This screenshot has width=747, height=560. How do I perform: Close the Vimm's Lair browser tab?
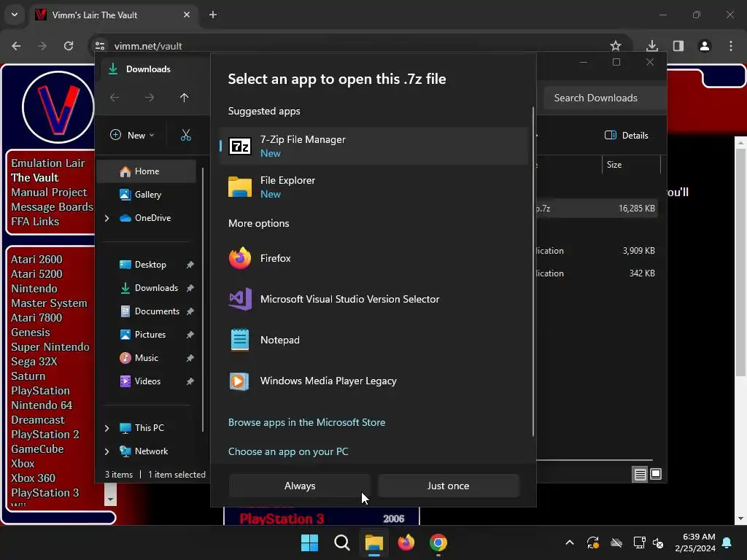(x=187, y=15)
